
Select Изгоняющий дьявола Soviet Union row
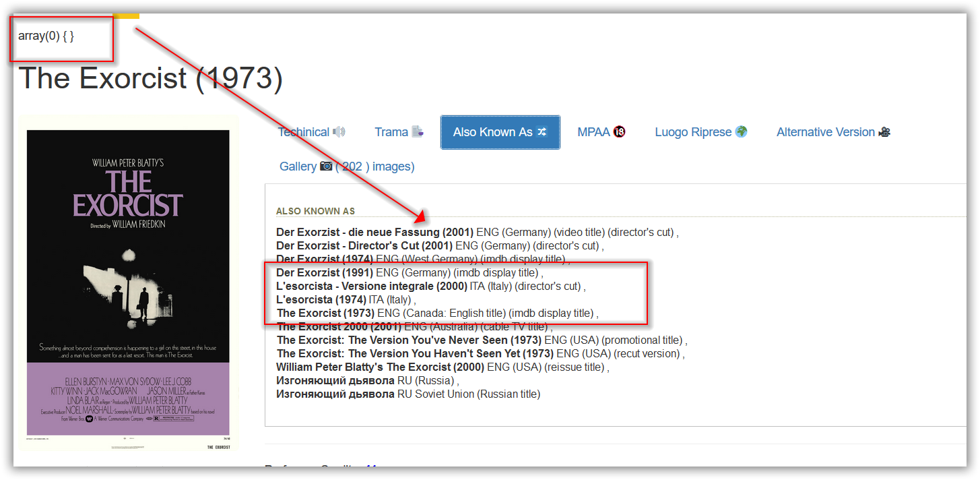click(x=408, y=394)
